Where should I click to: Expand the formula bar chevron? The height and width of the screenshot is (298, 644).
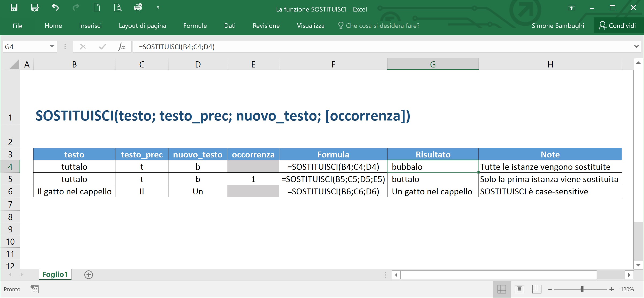pos(637,47)
